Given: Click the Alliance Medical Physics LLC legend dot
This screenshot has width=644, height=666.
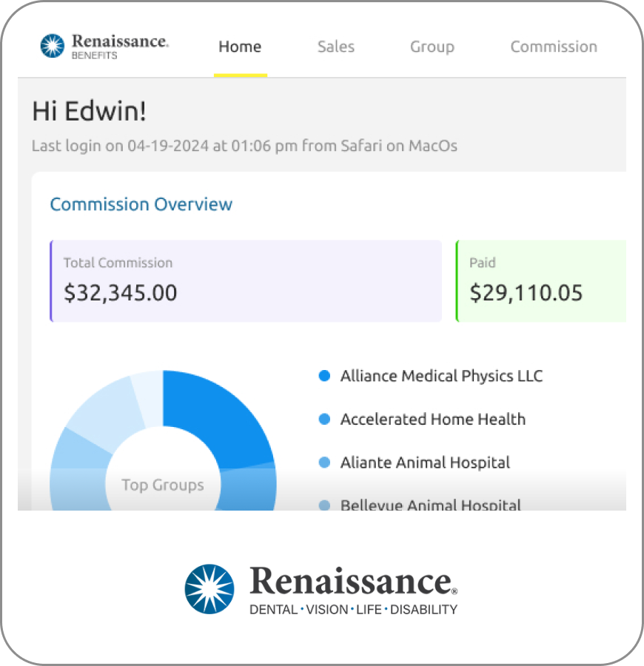Looking at the screenshot, I should (324, 376).
